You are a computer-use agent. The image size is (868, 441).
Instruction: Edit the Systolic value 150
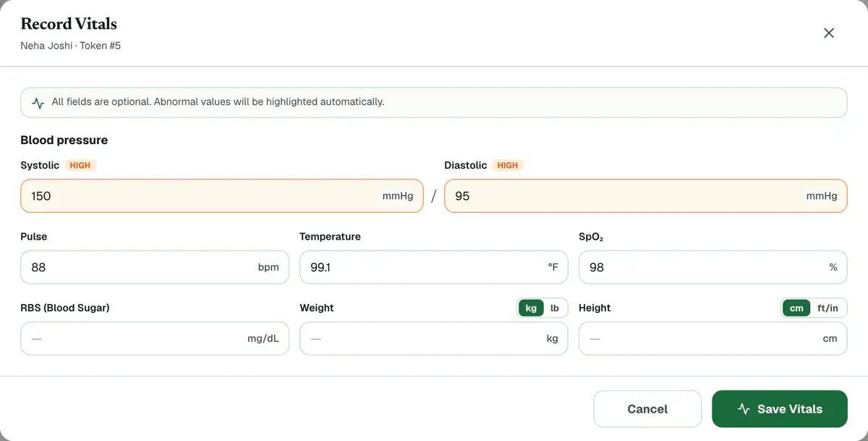pos(222,196)
